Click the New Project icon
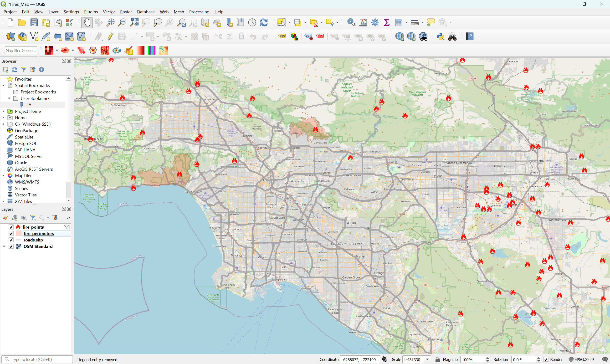 10,22
